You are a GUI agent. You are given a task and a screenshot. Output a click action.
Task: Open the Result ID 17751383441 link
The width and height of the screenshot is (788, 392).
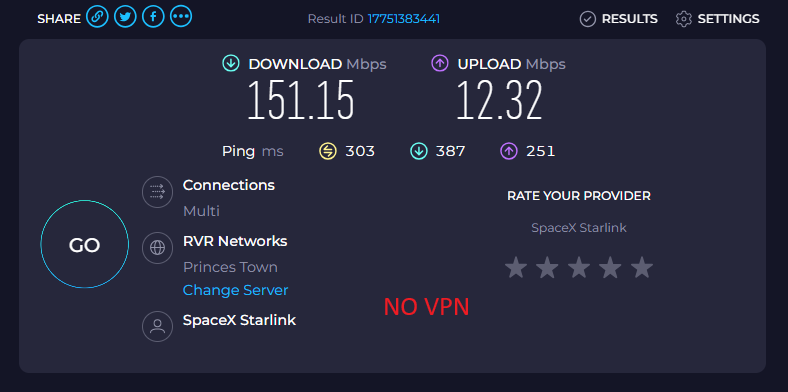point(404,19)
